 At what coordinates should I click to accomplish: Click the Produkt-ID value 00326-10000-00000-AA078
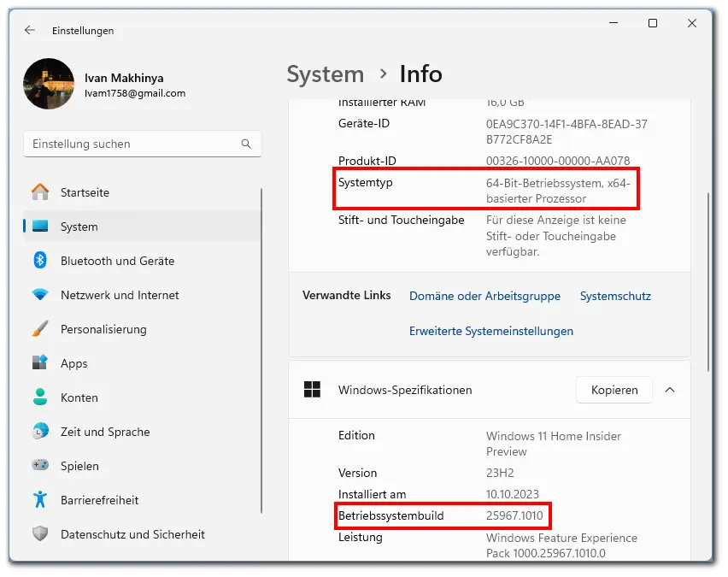(x=558, y=161)
